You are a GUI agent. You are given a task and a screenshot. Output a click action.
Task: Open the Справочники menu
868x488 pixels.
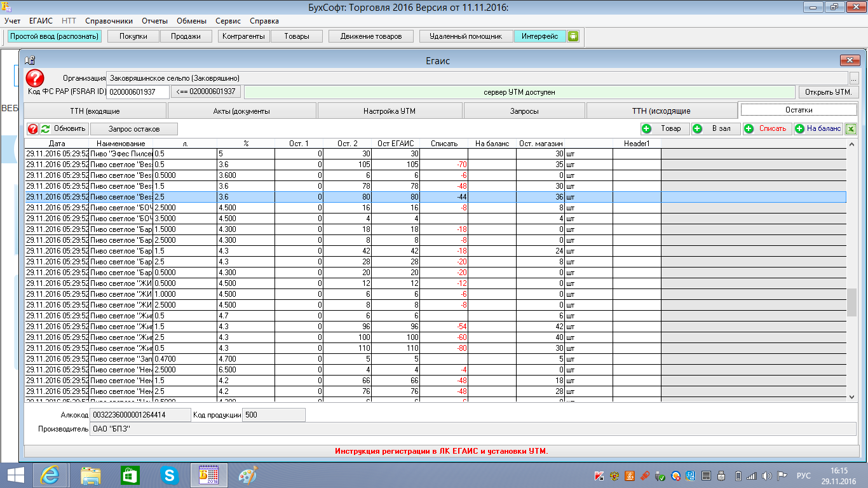(109, 21)
